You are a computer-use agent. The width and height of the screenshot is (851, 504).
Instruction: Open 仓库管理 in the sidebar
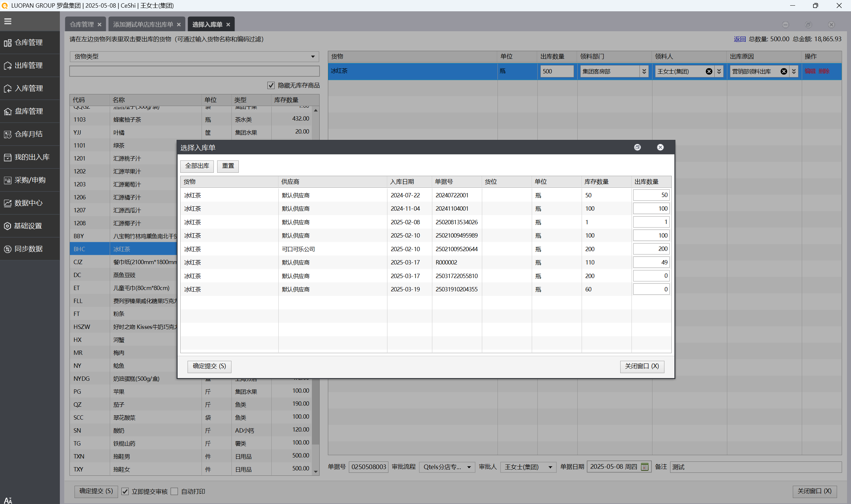pyautogui.click(x=30, y=43)
